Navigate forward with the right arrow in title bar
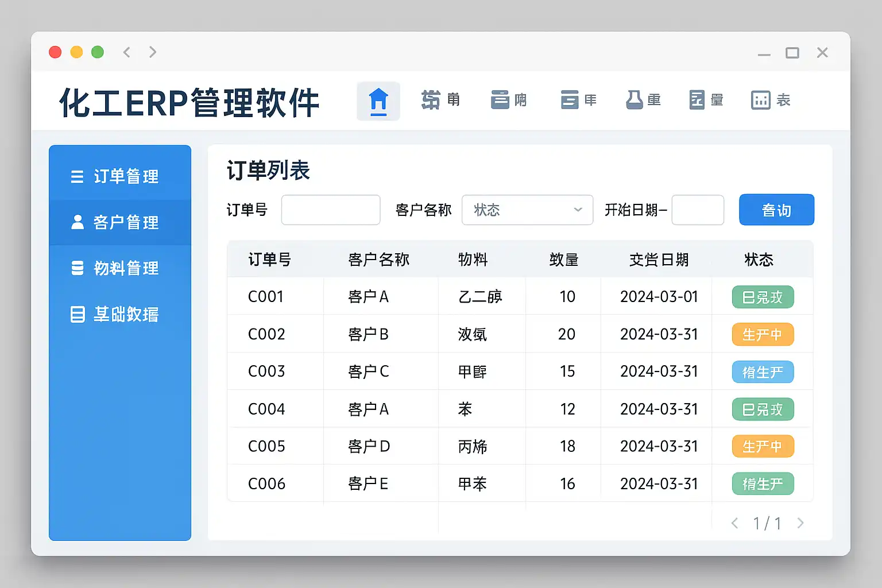The height and width of the screenshot is (588, 882). click(153, 52)
